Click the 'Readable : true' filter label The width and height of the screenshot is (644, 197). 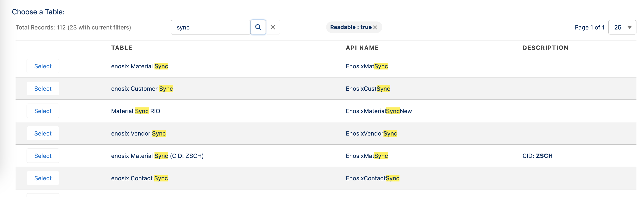[351, 27]
